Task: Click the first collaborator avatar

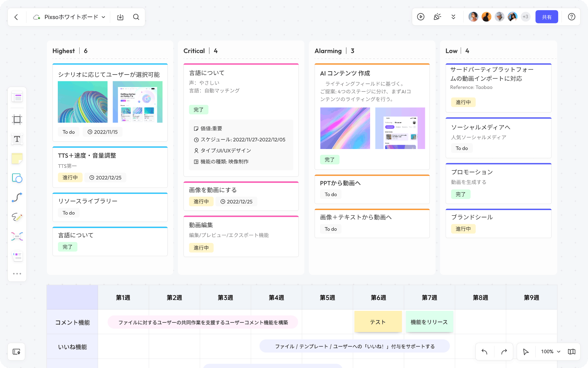Action: [x=473, y=17]
